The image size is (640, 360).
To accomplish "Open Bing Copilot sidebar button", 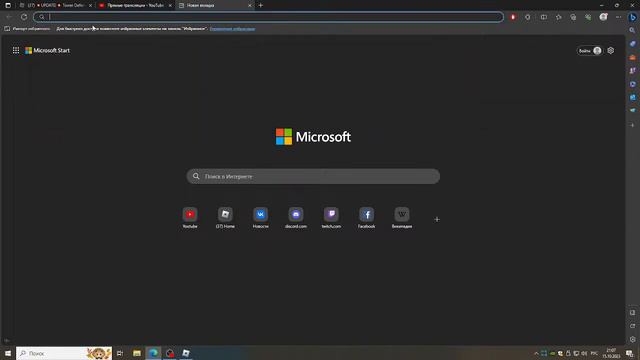I will (x=633, y=17).
